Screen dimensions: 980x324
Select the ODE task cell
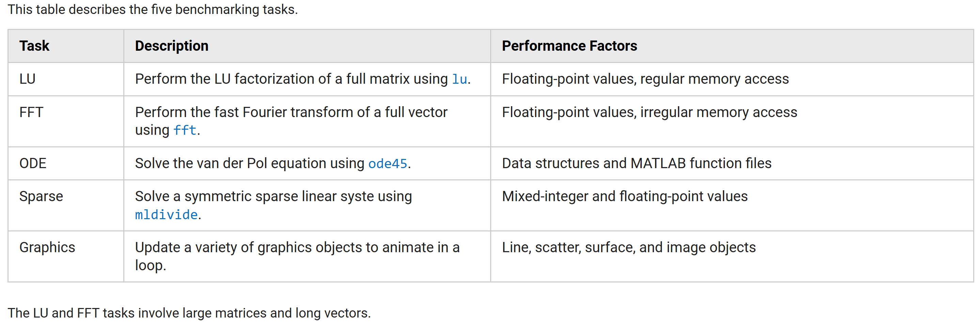[x=33, y=163]
